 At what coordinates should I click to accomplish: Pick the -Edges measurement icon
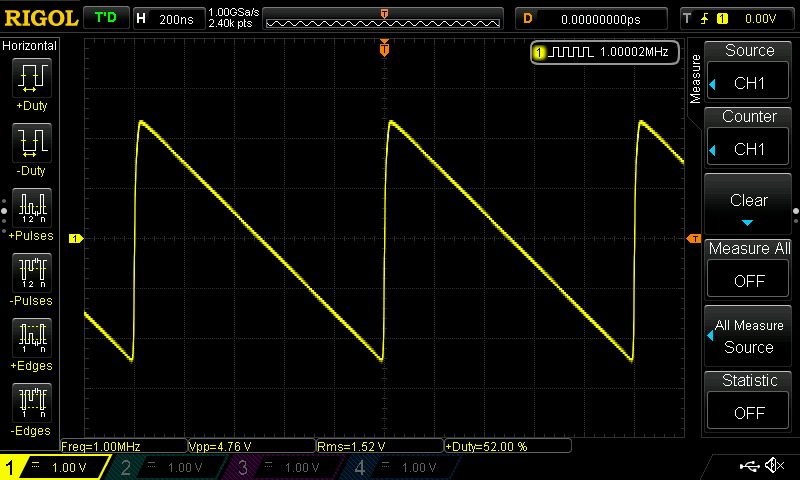[x=31, y=402]
